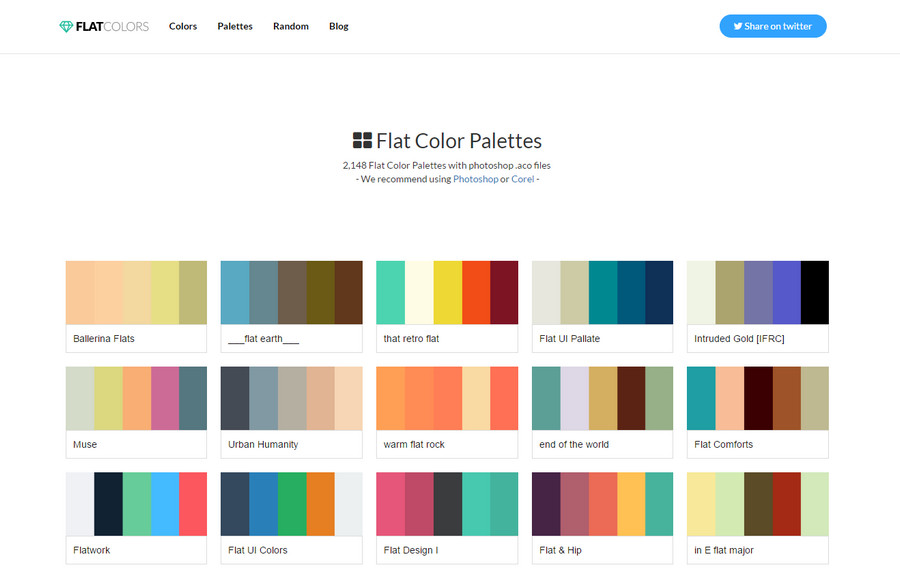Click the Twitter bird icon in share button
The image size is (900, 568).
tap(738, 27)
